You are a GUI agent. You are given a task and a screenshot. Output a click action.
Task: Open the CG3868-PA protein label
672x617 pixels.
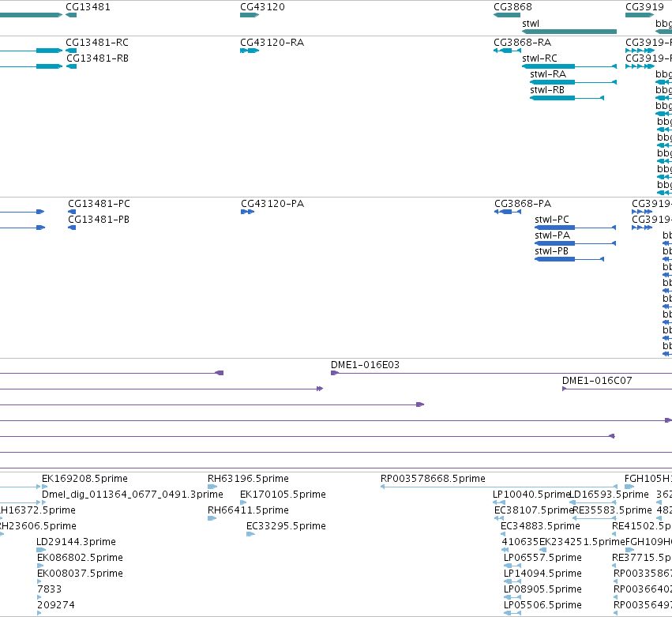[523, 204]
